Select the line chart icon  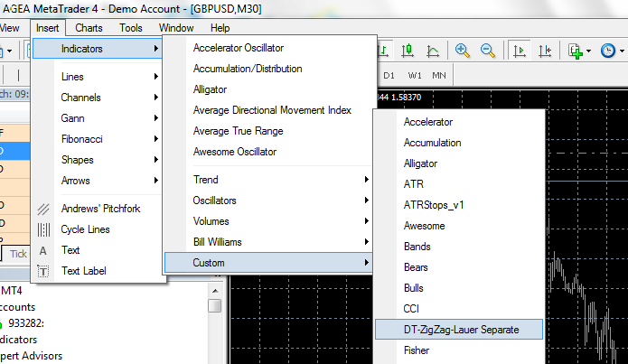pyautogui.click(x=433, y=51)
